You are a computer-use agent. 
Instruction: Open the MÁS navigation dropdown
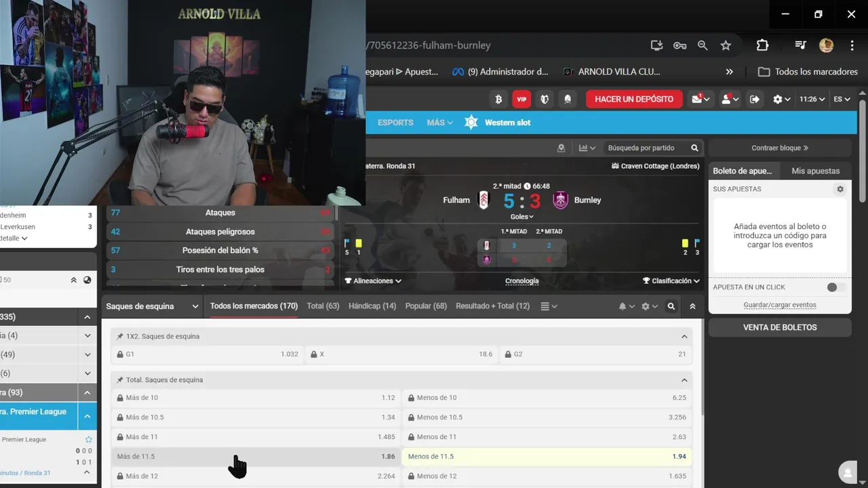click(439, 123)
